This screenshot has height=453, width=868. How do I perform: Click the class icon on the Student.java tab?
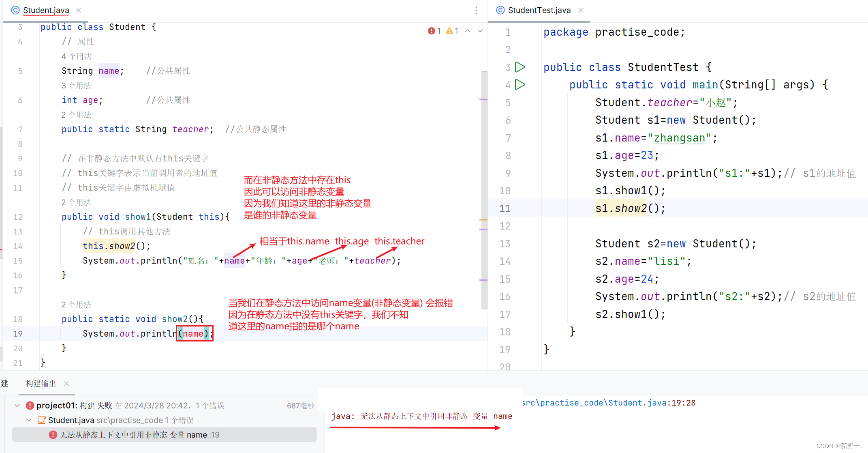point(15,10)
